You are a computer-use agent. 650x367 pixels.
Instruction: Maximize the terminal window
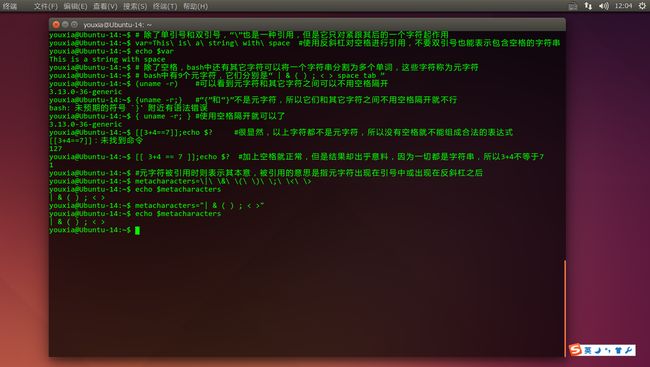(x=74, y=24)
